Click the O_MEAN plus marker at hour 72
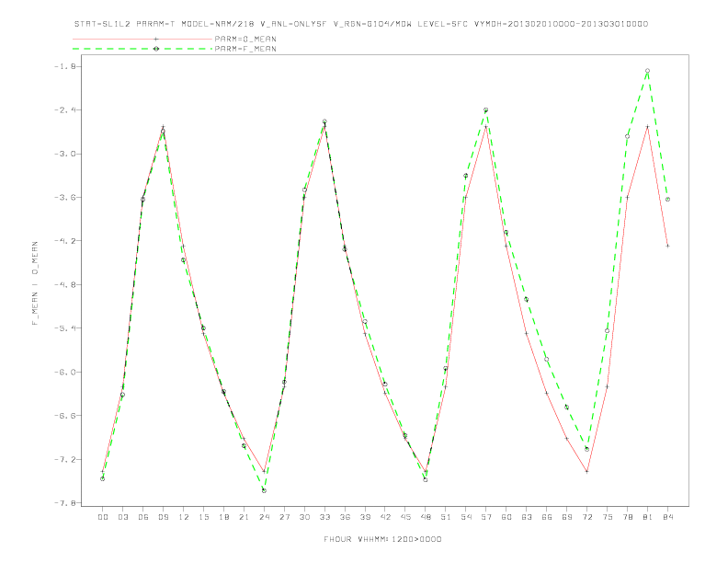The height and width of the screenshot is (563, 728). point(586,472)
